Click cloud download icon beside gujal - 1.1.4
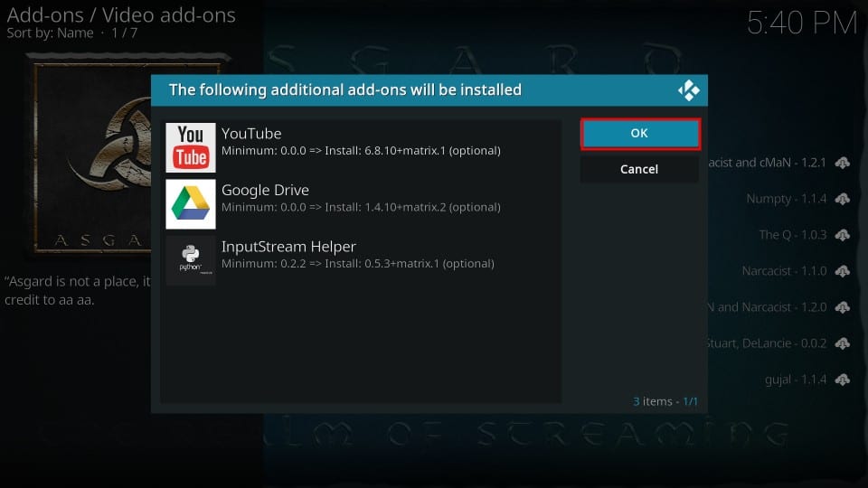 tap(843, 380)
